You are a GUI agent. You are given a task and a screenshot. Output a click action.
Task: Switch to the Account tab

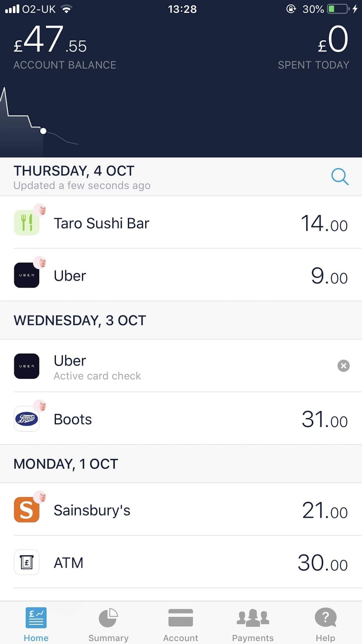pyautogui.click(x=181, y=624)
